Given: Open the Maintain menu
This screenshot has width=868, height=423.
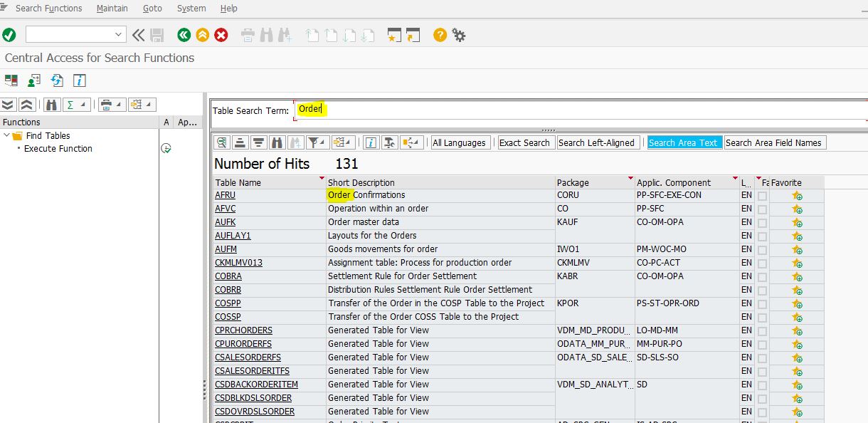Looking at the screenshot, I should (112, 9).
